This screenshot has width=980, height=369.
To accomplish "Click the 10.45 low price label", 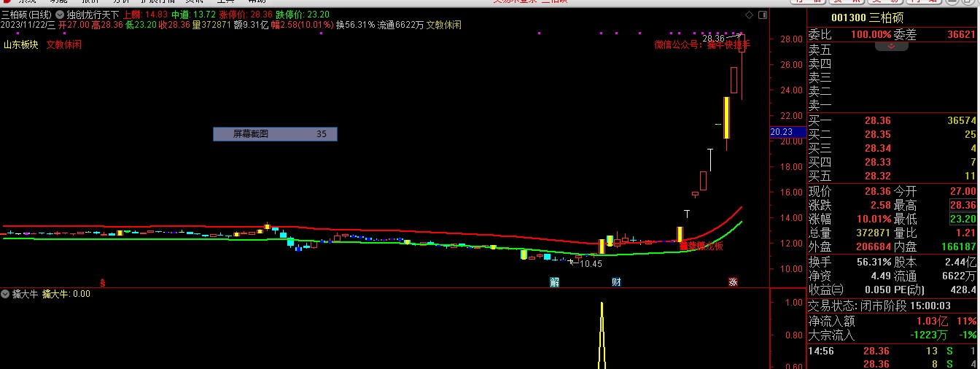I will (x=591, y=264).
